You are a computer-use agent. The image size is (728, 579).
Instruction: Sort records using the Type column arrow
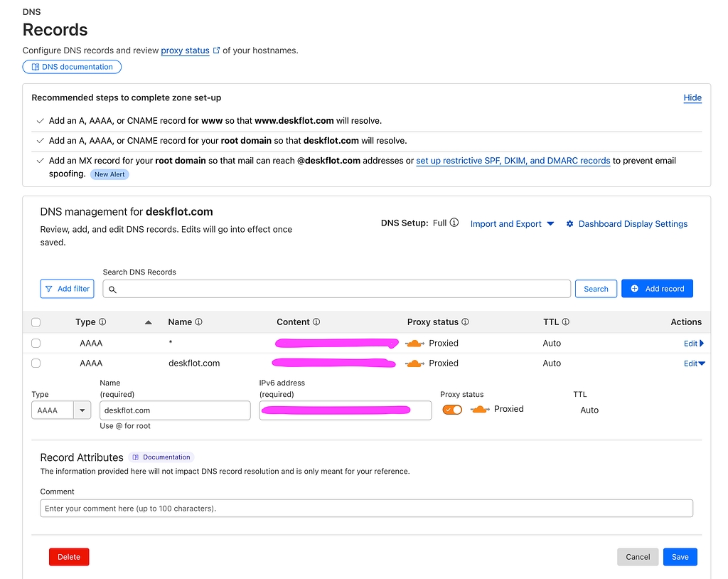[x=148, y=322]
